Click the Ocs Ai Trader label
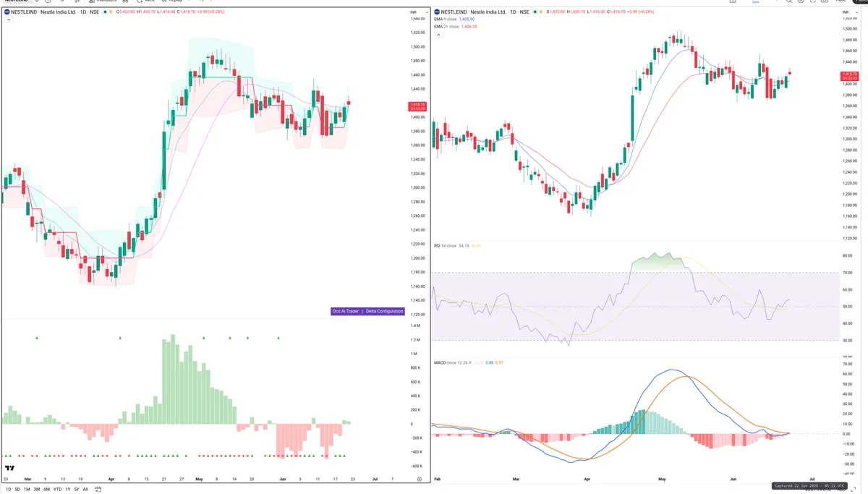This screenshot has width=868, height=494. click(x=345, y=311)
